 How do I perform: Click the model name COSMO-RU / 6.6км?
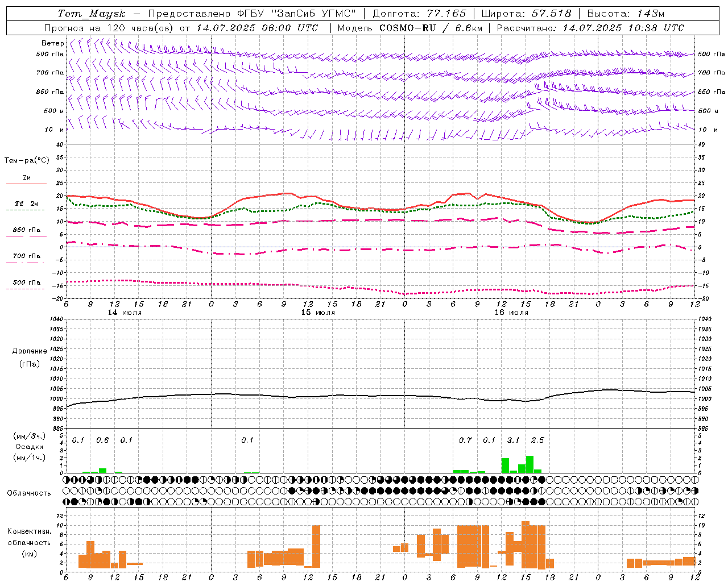(431, 28)
